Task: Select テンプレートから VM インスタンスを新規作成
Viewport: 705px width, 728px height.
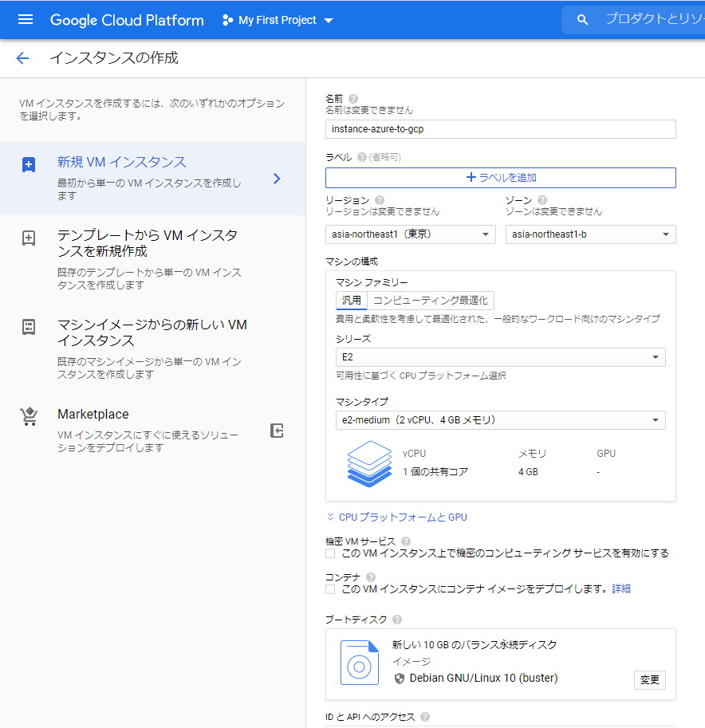Action: click(x=153, y=259)
